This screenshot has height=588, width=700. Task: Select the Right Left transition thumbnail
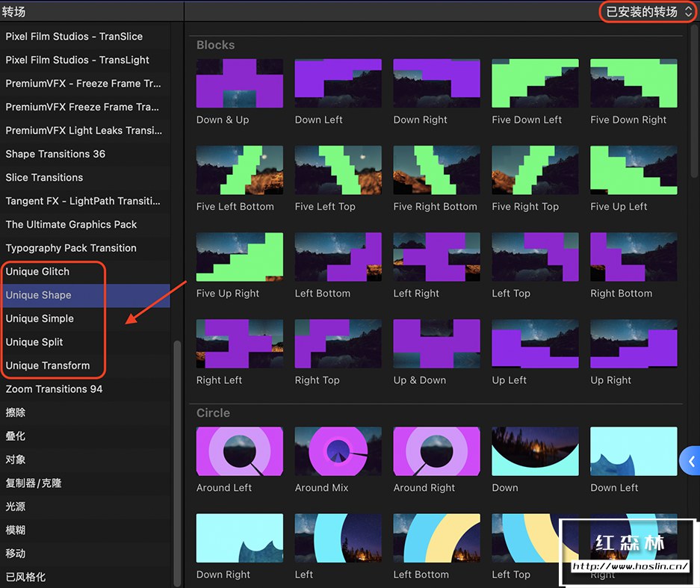[x=240, y=344]
